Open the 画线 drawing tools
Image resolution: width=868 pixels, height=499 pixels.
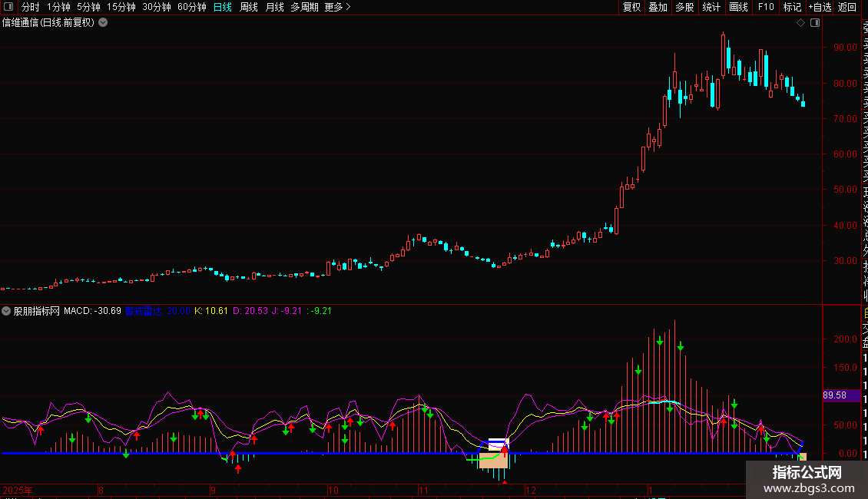pyautogui.click(x=738, y=7)
